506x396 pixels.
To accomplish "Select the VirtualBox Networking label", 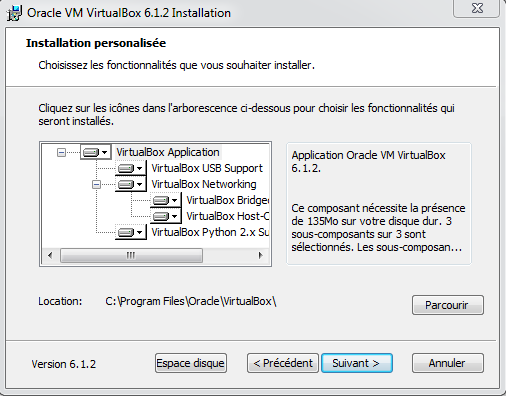I will (x=204, y=184).
